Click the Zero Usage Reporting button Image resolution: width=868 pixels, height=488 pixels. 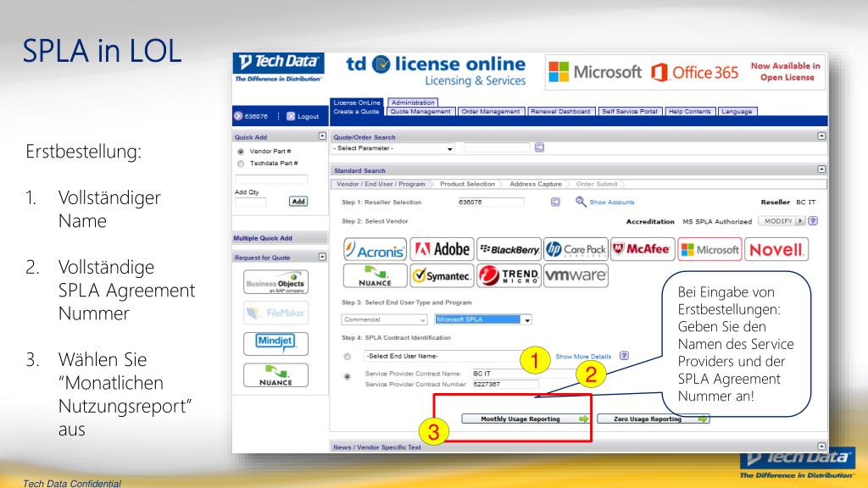click(x=653, y=419)
